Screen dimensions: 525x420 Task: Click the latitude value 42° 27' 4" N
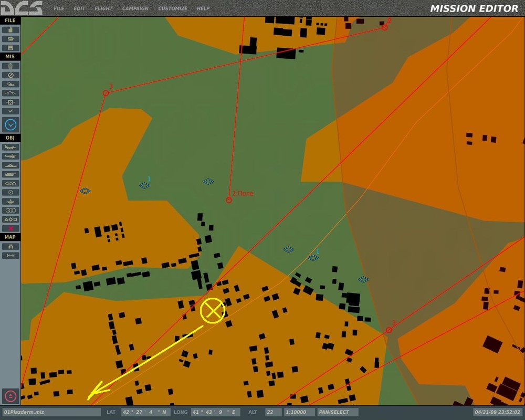(x=145, y=412)
